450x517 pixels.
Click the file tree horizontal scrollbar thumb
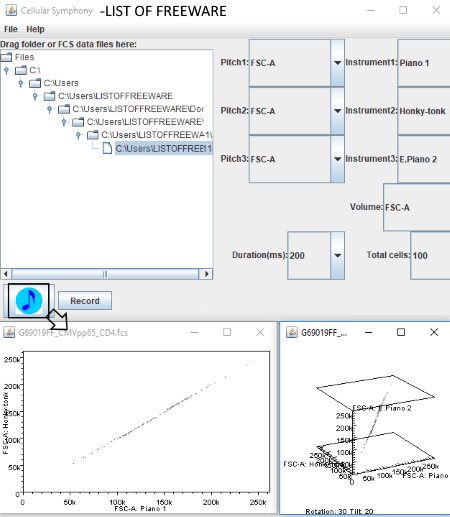pyautogui.click(x=105, y=274)
